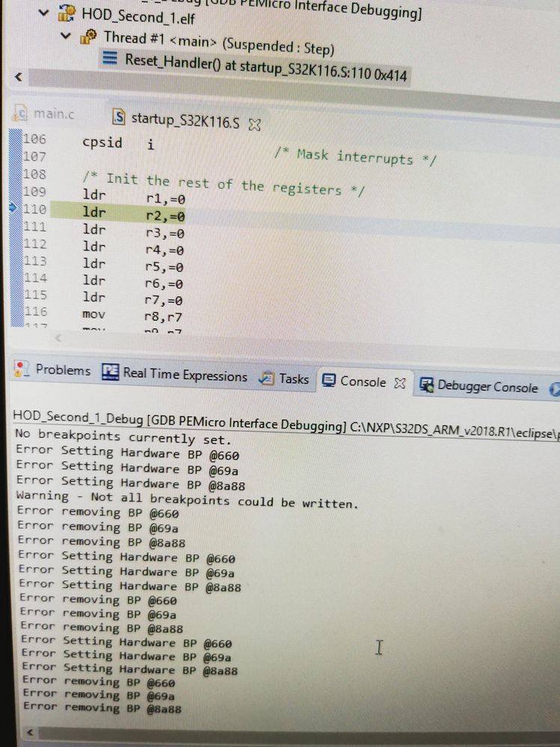Collapse the Thread #1 main node
This screenshot has height=747, width=560.
point(66,36)
